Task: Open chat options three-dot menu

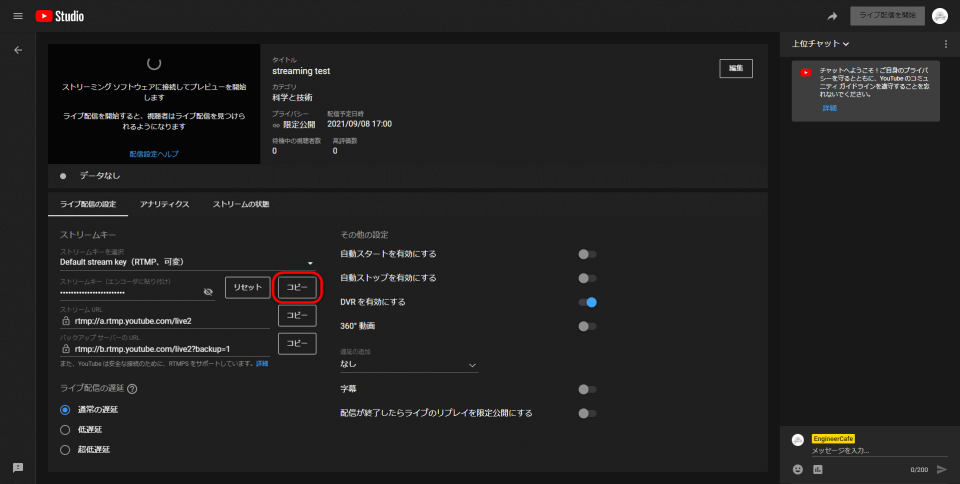Action: [945, 44]
